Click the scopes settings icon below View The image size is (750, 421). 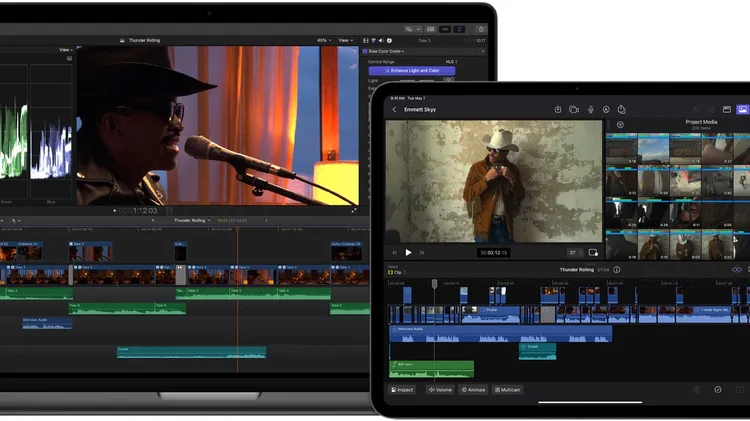(69, 58)
